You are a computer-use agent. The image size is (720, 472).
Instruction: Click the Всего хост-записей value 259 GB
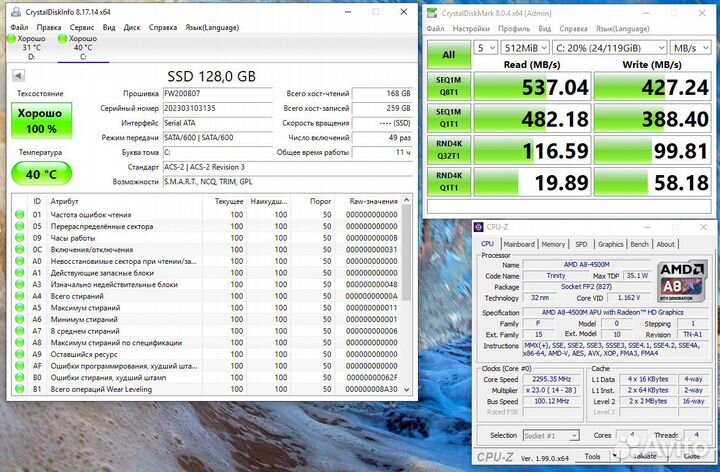(382, 108)
